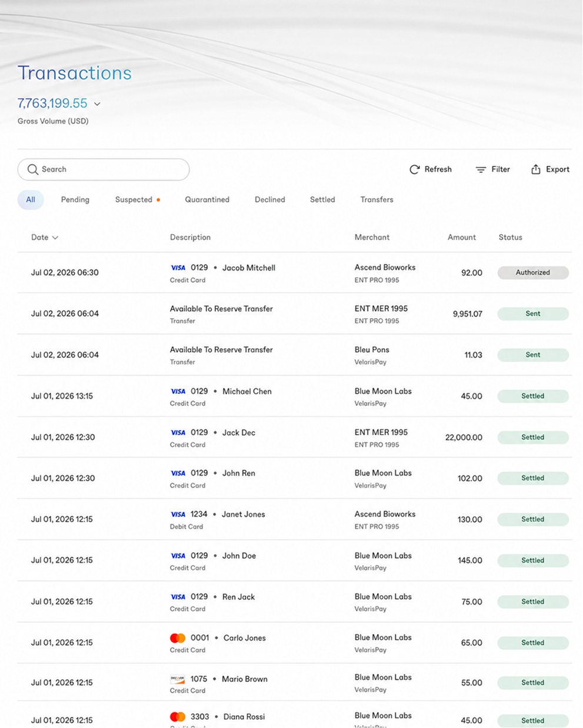Click the Jacob Mitchell cardholder name
The height and width of the screenshot is (728, 583).
249,268
